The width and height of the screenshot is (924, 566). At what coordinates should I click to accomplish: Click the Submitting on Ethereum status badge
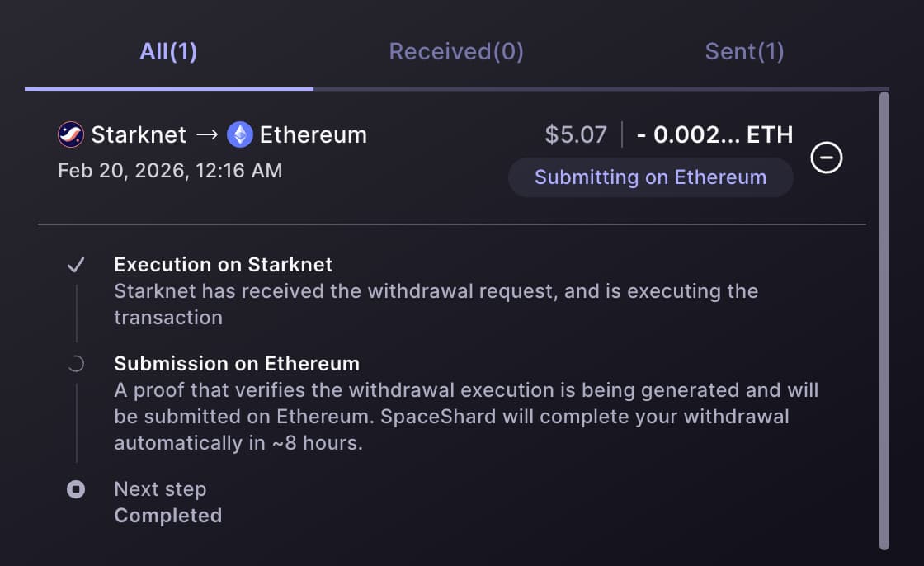click(650, 177)
